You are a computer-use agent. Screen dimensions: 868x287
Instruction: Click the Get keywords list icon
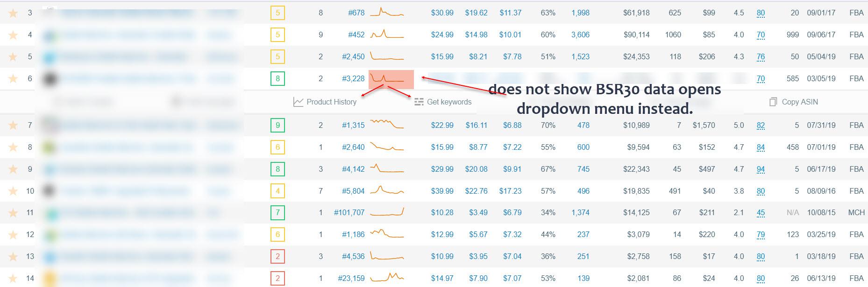tap(419, 102)
